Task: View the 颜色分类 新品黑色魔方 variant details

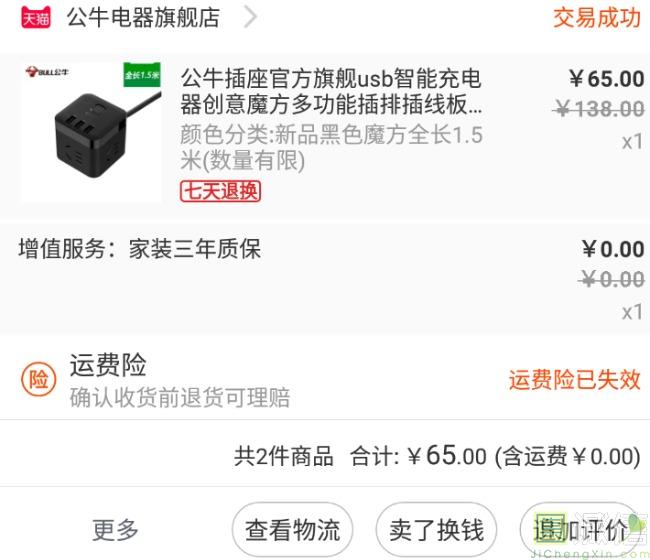Action: pos(331,147)
